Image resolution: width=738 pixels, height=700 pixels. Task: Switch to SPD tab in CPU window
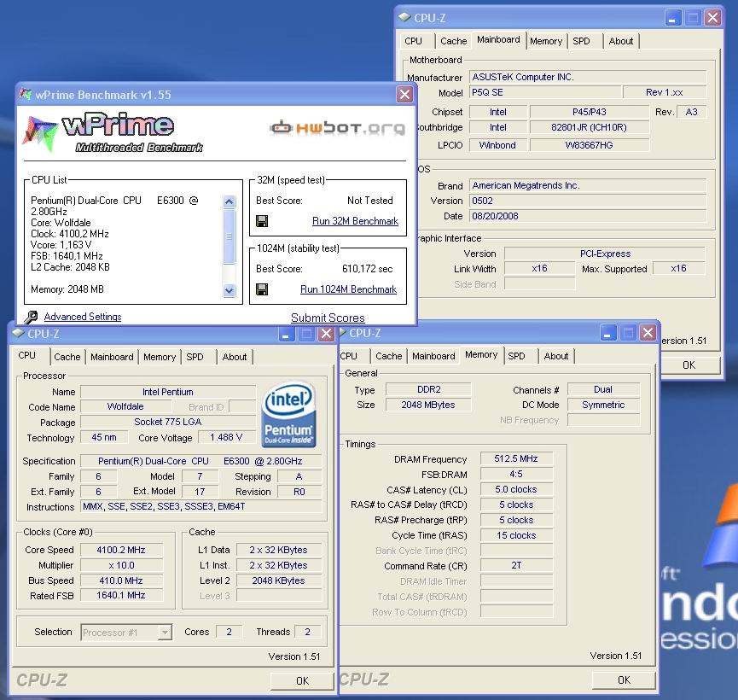195,357
